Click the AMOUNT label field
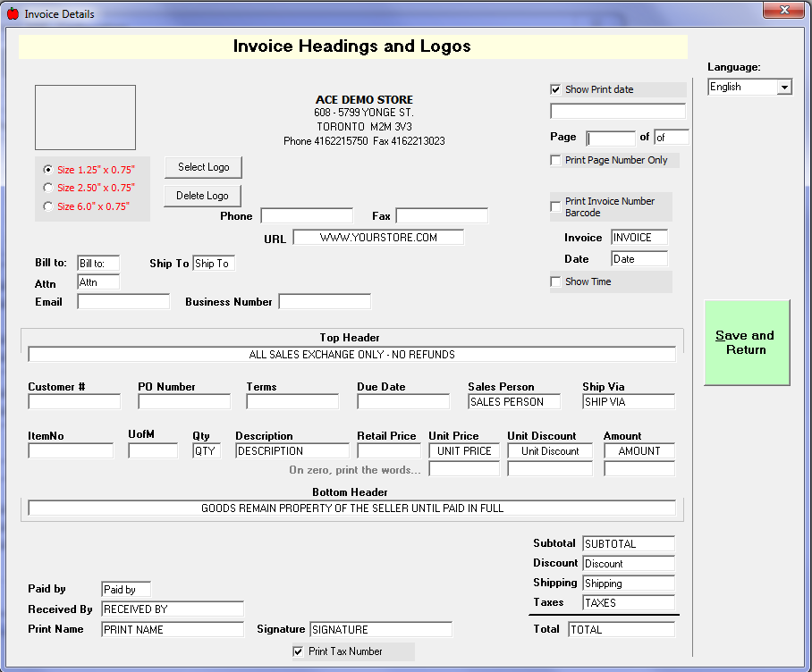Viewport: 812px width, 672px height. [639, 451]
